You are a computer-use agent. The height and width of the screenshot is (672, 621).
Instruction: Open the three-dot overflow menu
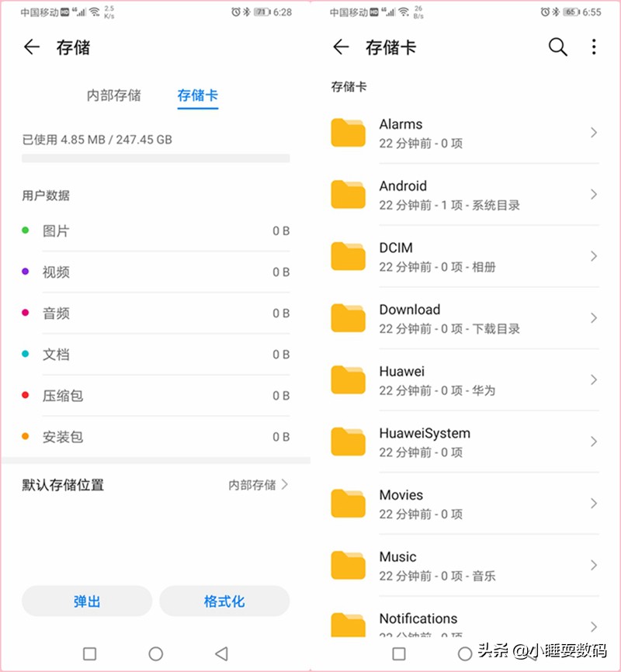[x=594, y=47]
